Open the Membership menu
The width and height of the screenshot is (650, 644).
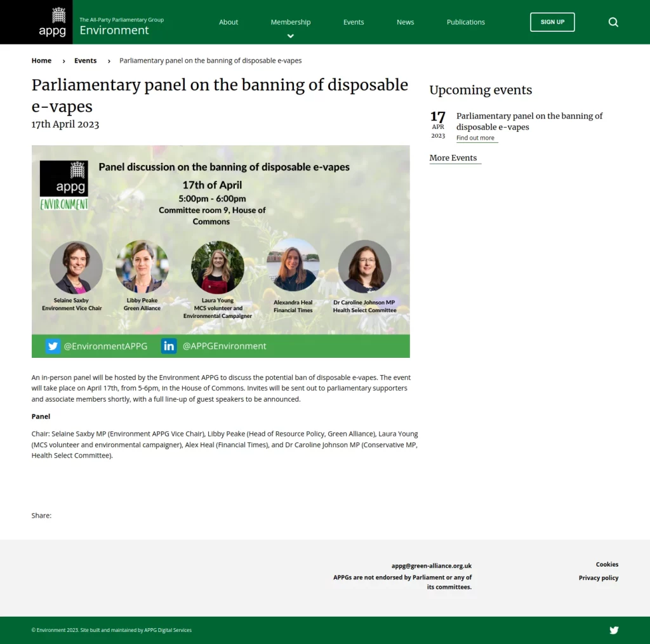tap(291, 22)
